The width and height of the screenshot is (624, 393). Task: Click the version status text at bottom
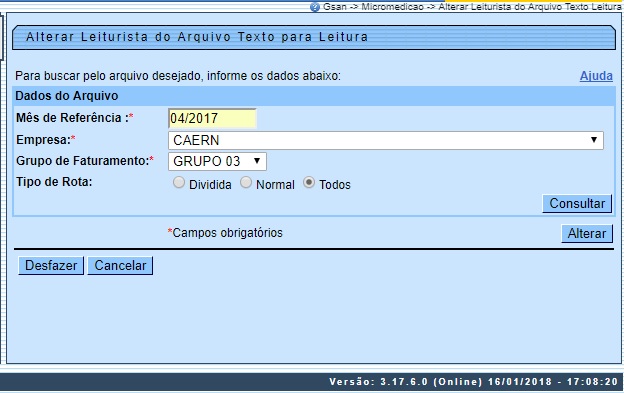(473, 382)
